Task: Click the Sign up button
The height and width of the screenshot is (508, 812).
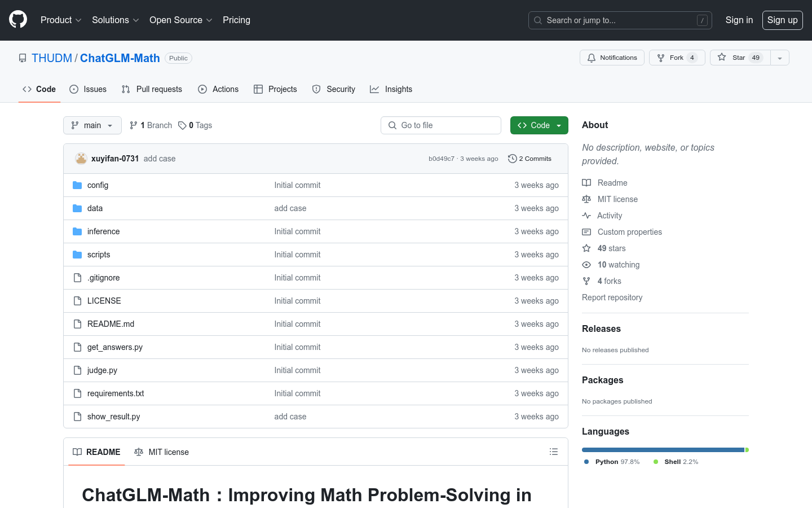Action: tap(782, 20)
